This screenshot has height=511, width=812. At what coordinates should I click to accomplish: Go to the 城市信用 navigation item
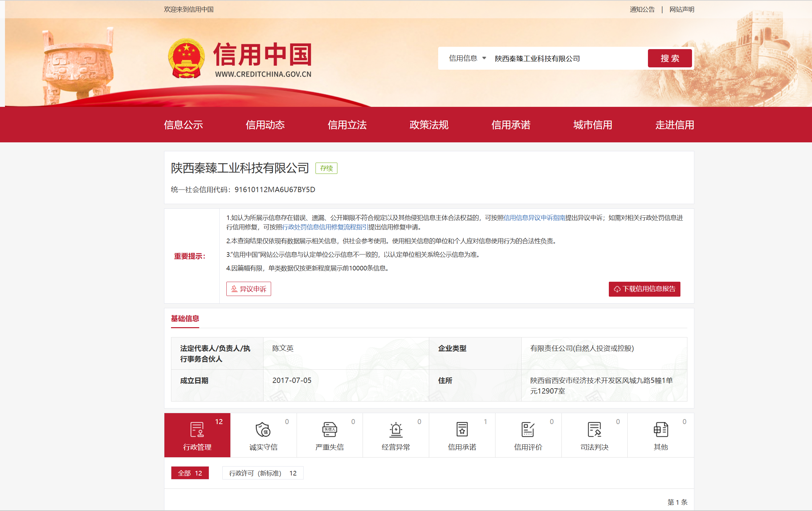pos(593,125)
